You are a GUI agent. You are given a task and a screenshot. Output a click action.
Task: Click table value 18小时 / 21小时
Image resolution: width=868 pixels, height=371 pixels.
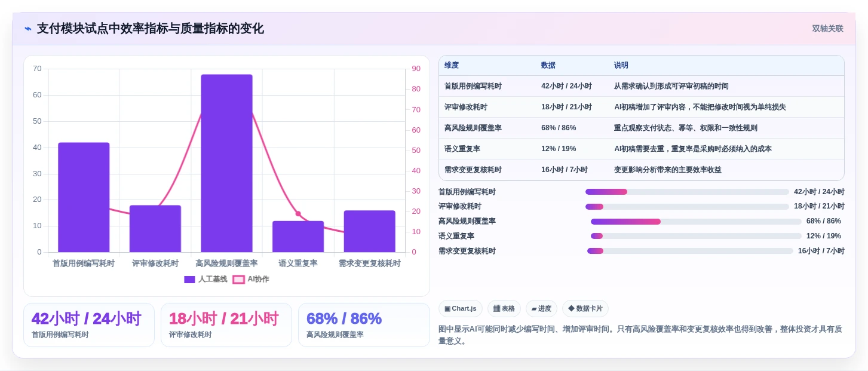(x=566, y=107)
